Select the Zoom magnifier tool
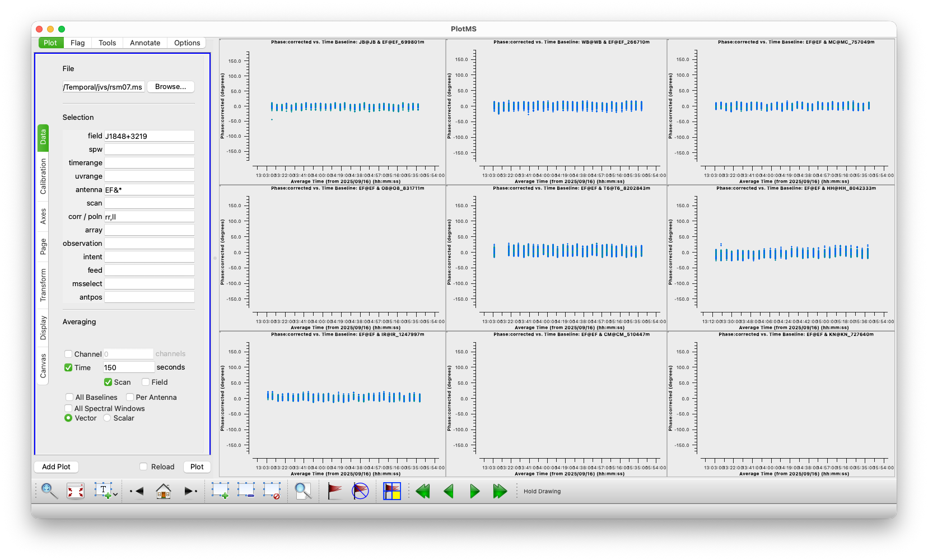The height and width of the screenshot is (560, 928). tap(49, 491)
